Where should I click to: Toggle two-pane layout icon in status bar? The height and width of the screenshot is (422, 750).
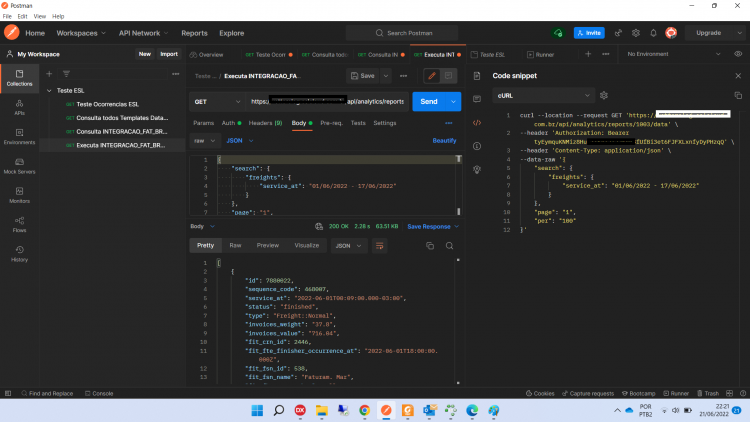(729, 393)
